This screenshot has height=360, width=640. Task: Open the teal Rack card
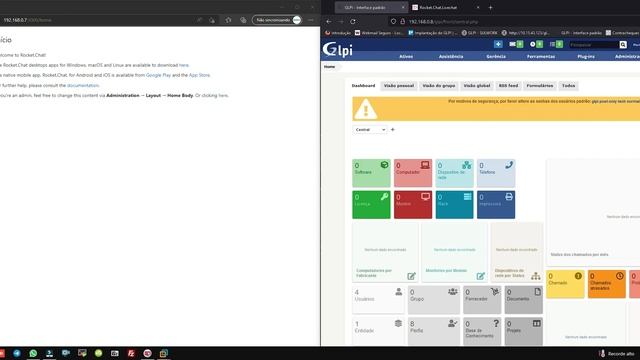pos(455,204)
